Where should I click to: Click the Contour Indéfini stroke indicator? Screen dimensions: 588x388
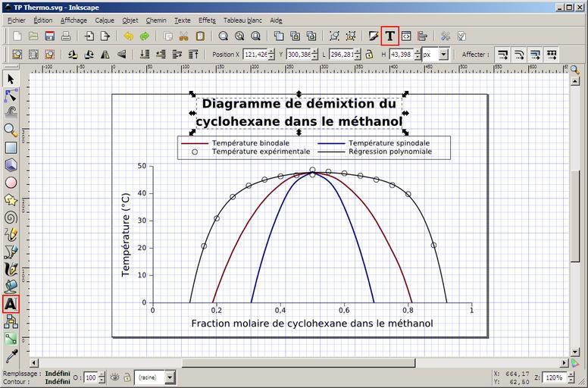tap(58, 381)
